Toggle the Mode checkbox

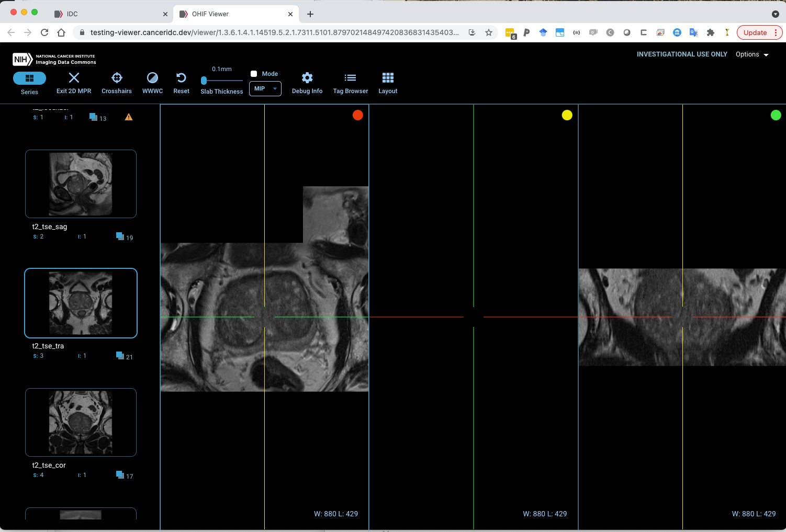(x=254, y=74)
